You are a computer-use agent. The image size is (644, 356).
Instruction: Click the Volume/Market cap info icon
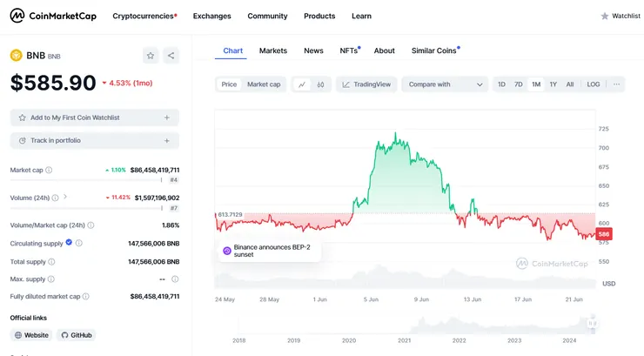point(91,225)
